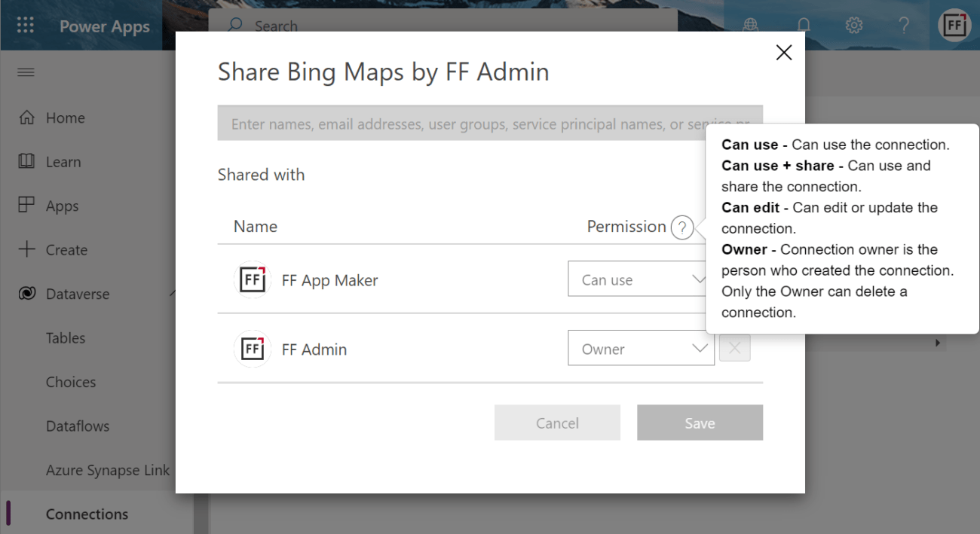The image size is (980, 534).
Task: Click the FF account avatar
Action: point(954,25)
